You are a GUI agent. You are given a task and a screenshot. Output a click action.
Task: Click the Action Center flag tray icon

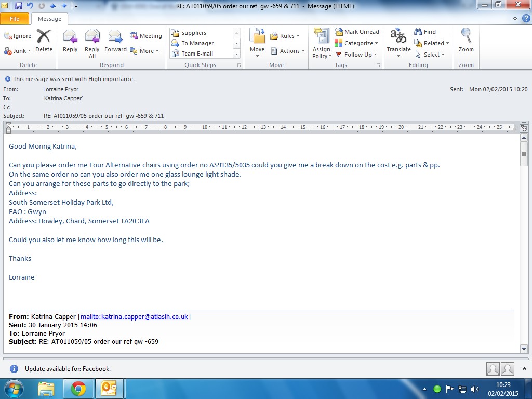coord(449,389)
